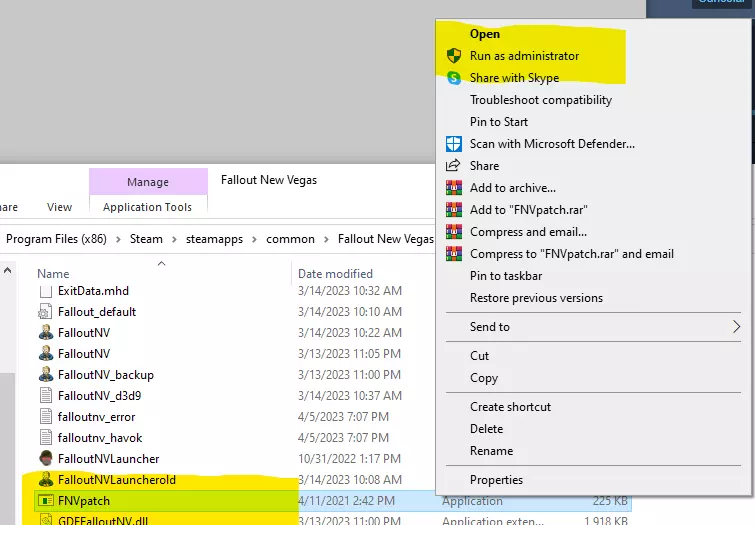The image size is (755, 533).
Task: Select the falloutnv_havok file name
Action: click(x=100, y=438)
